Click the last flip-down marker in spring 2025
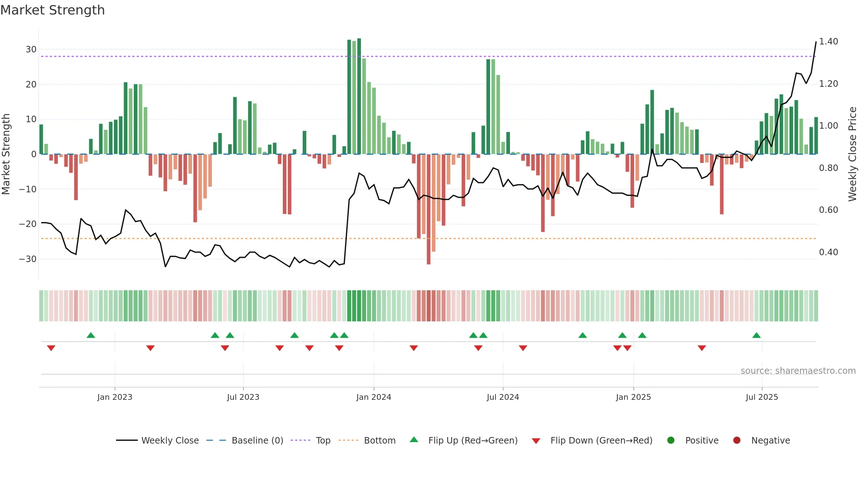The height and width of the screenshot is (488, 868). pos(702,348)
